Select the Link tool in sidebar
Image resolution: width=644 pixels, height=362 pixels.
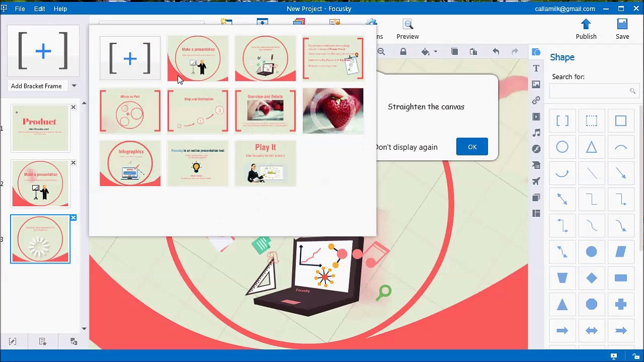(536, 101)
